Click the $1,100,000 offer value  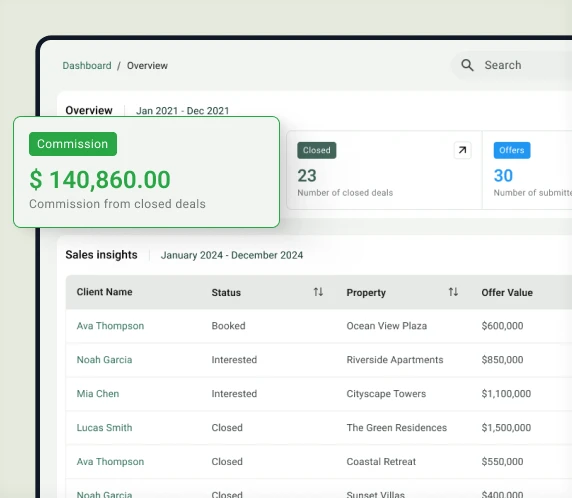[506, 394]
